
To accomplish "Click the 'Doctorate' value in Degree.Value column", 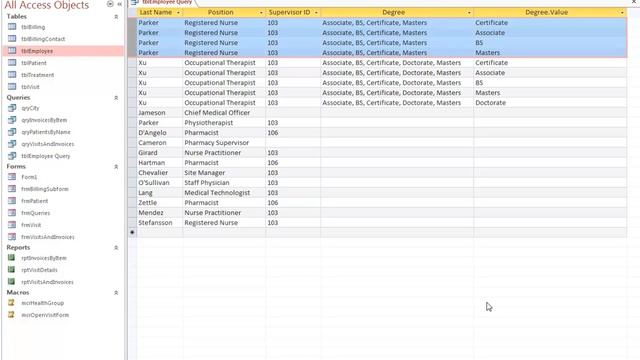I will click(x=550, y=103).
